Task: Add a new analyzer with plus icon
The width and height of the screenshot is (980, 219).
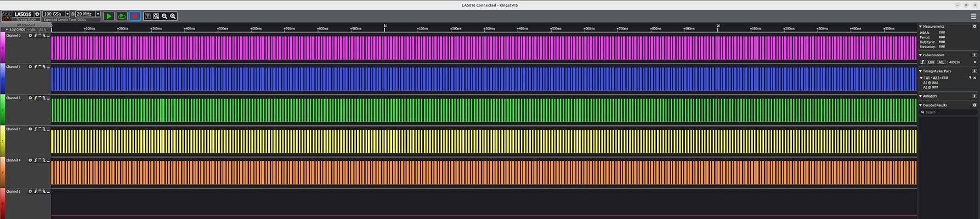Action: click(x=974, y=96)
